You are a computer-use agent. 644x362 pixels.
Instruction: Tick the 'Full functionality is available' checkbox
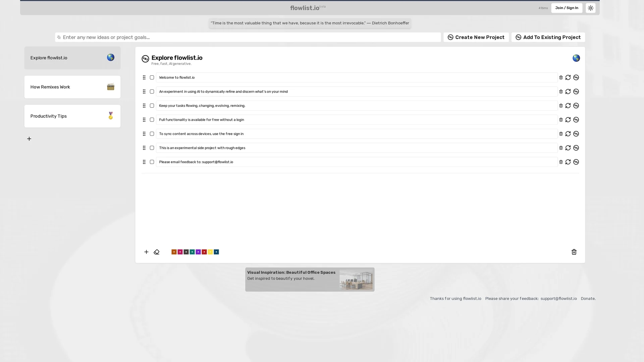[152, 120]
